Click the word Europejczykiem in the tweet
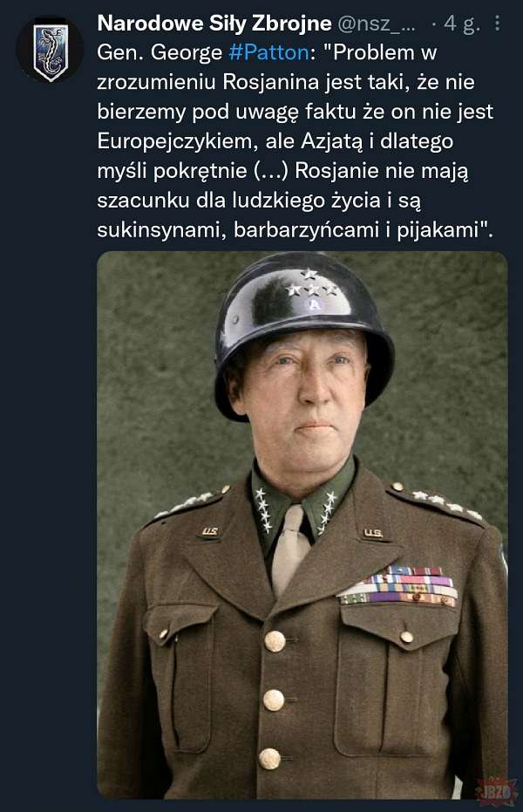 point(177,141)
